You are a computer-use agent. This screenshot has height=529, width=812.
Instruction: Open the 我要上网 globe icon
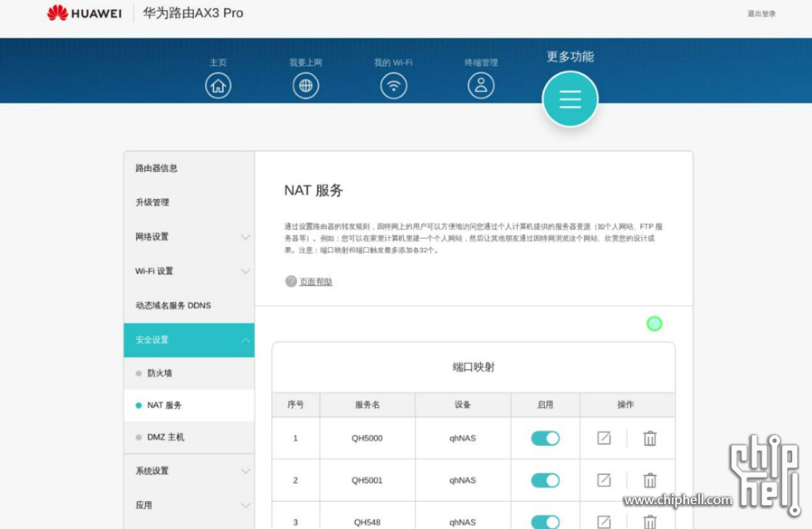coord(305,85)
